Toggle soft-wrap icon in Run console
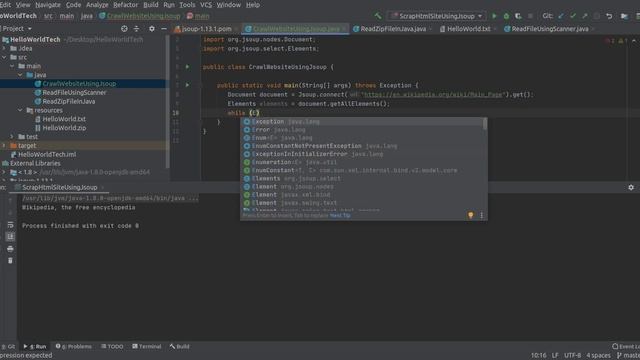Screen dimensions: 640x360 [10, 225]
